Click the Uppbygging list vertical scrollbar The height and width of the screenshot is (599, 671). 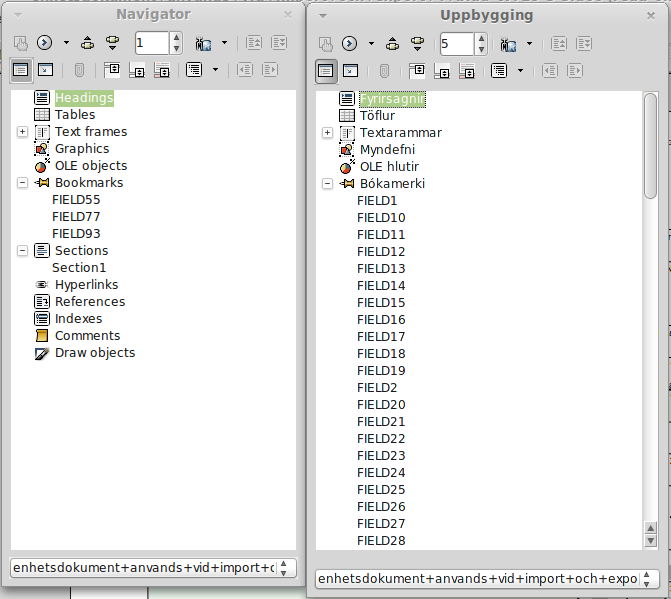pos(650,300)
